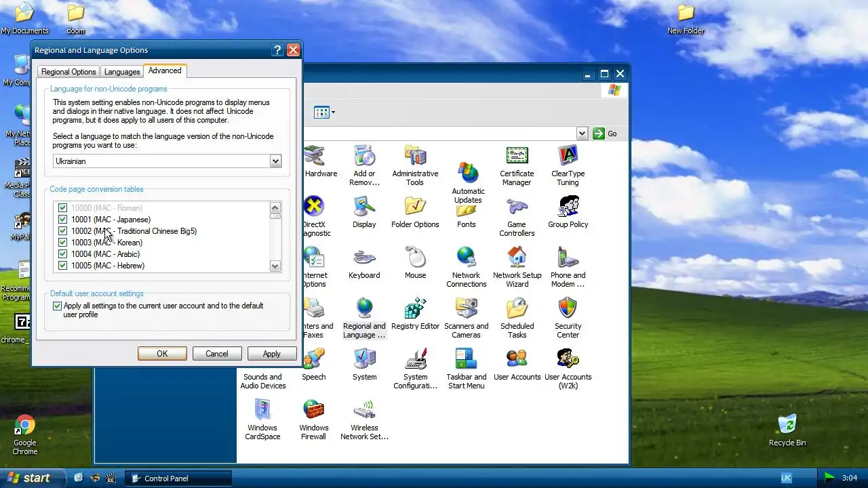The width and height of the screenshot is (868, 488).
Task: Select the Advanced tab
Action: coord(165,70)
